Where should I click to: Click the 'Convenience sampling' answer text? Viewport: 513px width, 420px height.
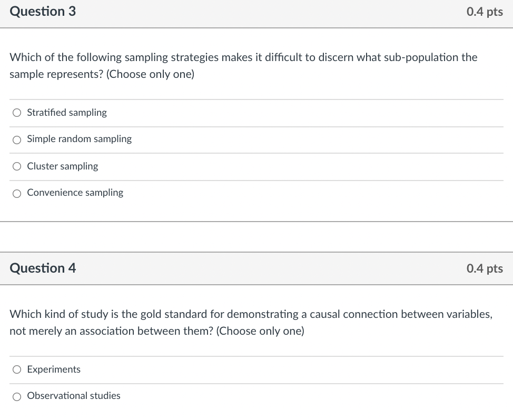[75, 193]
